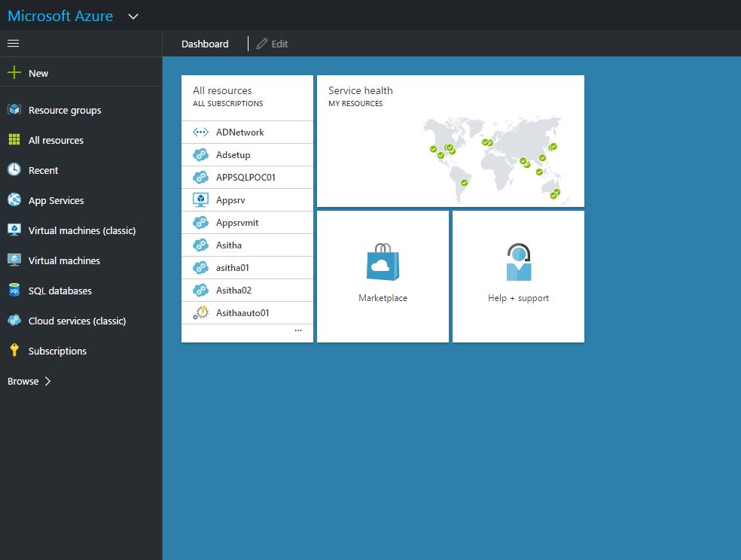Select Asitha02 resource name
Screen dimensions: 741x560
coord(233,291)
